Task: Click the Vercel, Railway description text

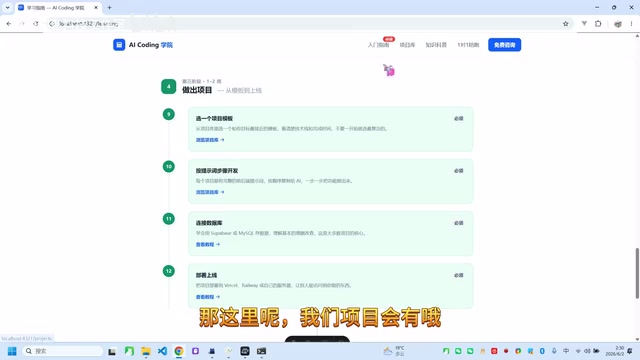Action: click(x=273, y=285)
